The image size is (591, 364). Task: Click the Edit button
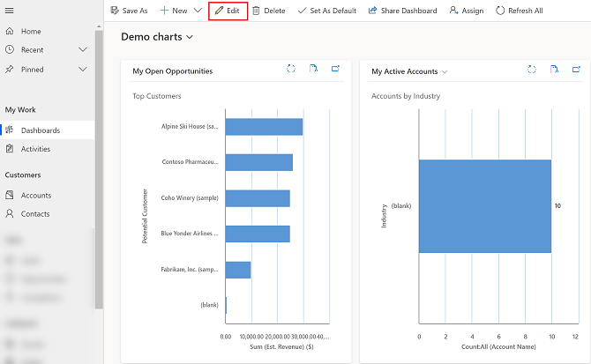[228, 11]
